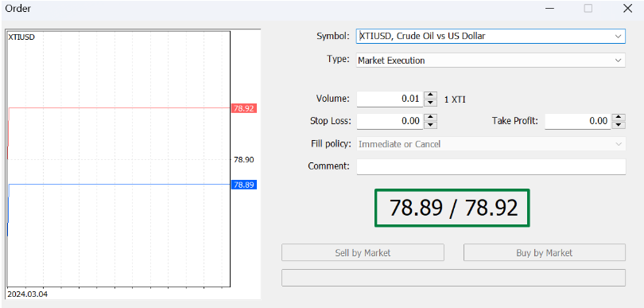Click the 2024.03.04 date label on chart
The height and width of the screenshot is (308, 644).
click(27, 294)
